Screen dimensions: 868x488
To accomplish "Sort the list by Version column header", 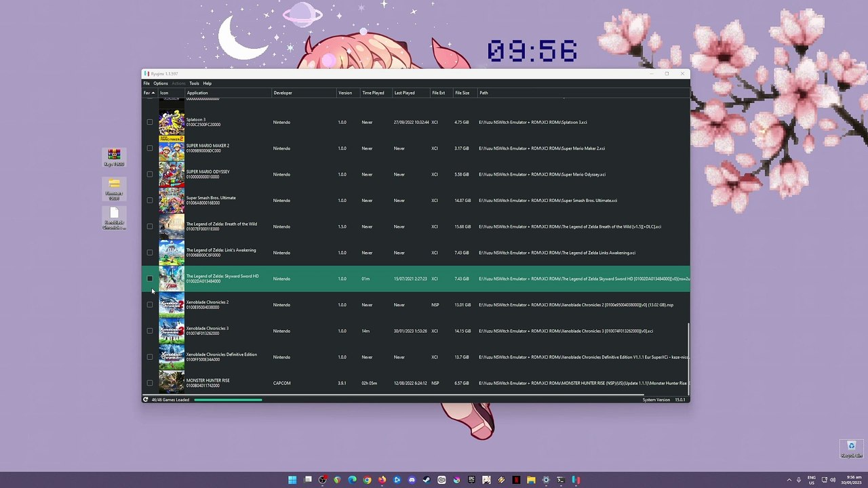I will pyautogui.click(x=348, y=93).
